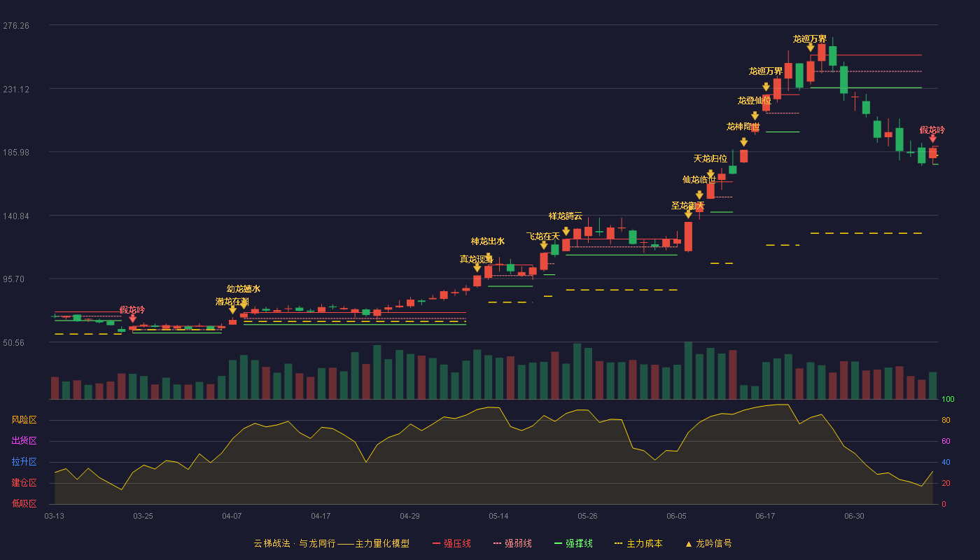Viewport: 980px width, 560px height.
Task: Click the 185.98 price axis label
Action: point(16,153)
